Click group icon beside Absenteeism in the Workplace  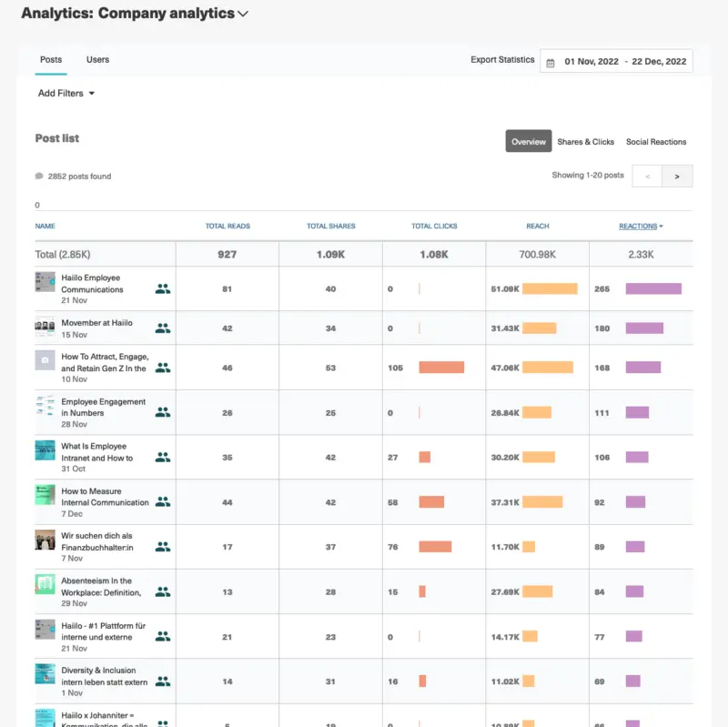click(x=163, y=591)
